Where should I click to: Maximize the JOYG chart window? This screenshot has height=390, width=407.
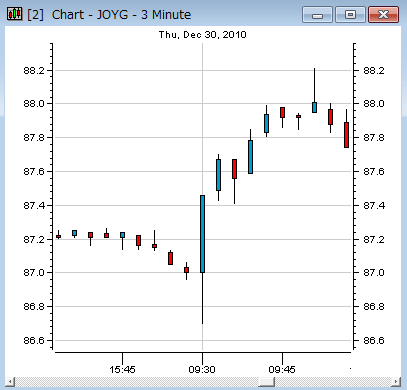[350, 15]
